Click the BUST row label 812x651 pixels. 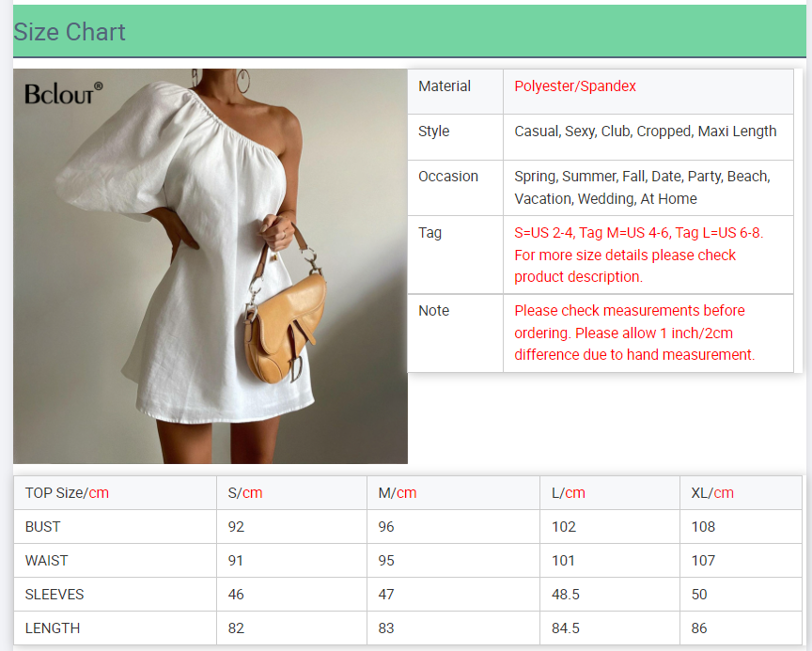tap(43, 527)
